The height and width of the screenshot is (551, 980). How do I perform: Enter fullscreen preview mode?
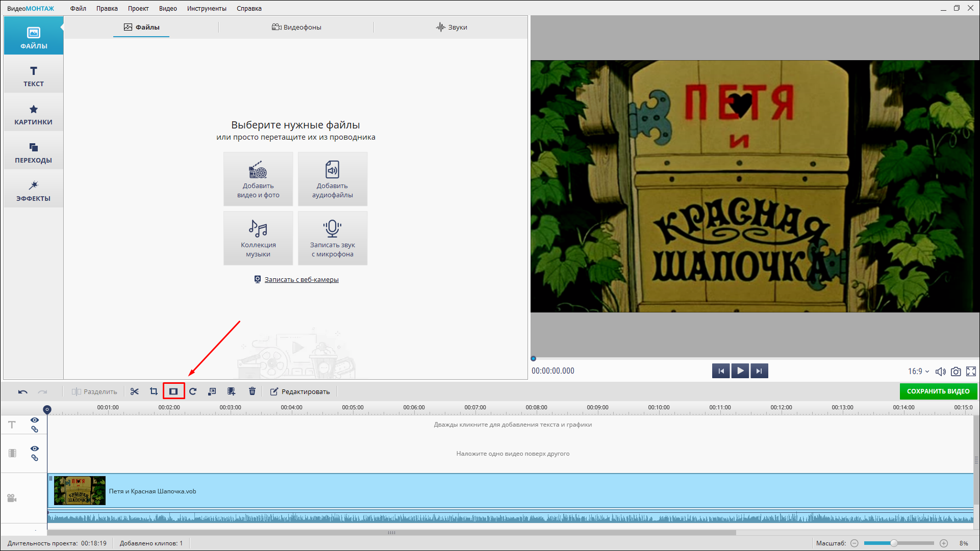click(x=971, y=372)
